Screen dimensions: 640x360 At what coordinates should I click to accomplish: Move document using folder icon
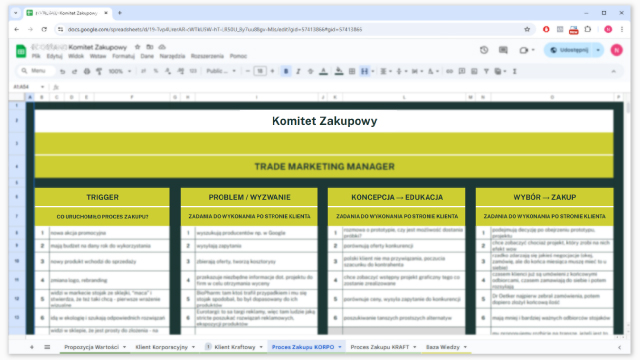(x=150, y=47)
